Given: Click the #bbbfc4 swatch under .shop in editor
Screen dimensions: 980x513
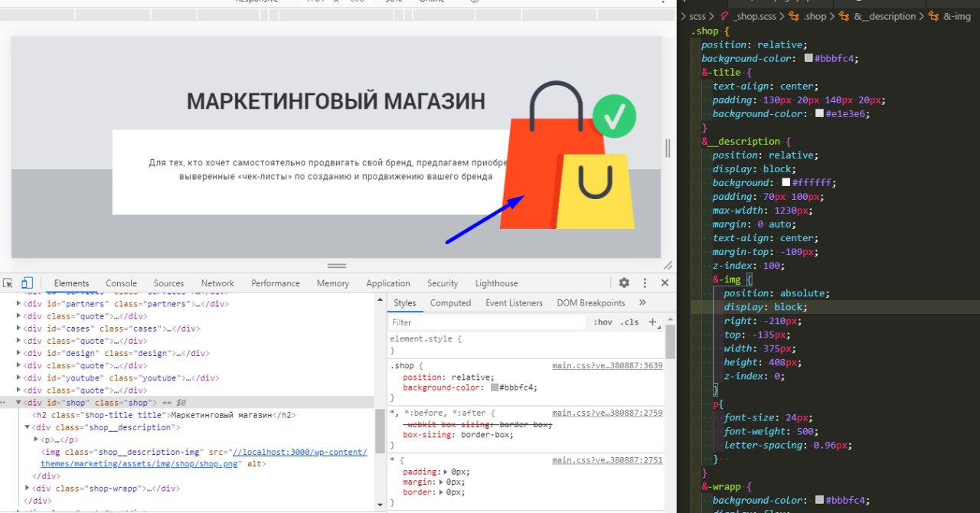Looking at the screenshot, I should (808, 58).
